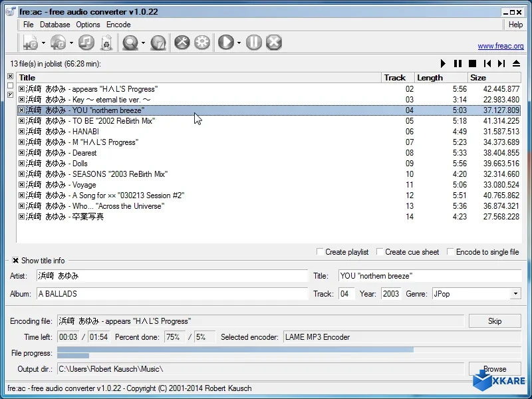Screen dimensions: 532x399
Task: Click the Album field A BALLADS
Action: pyautogui.click(x=172, y=294)
